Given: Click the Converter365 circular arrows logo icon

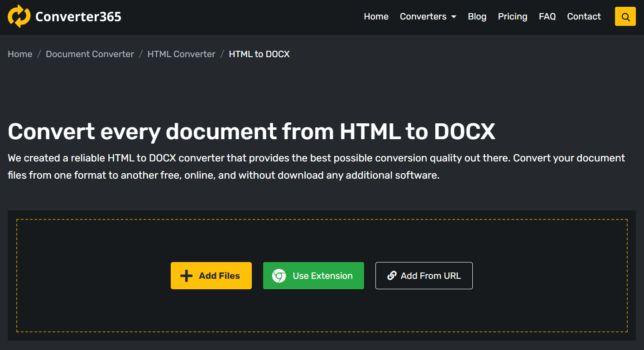Looking at the screenshot, I should pos(19,16).
